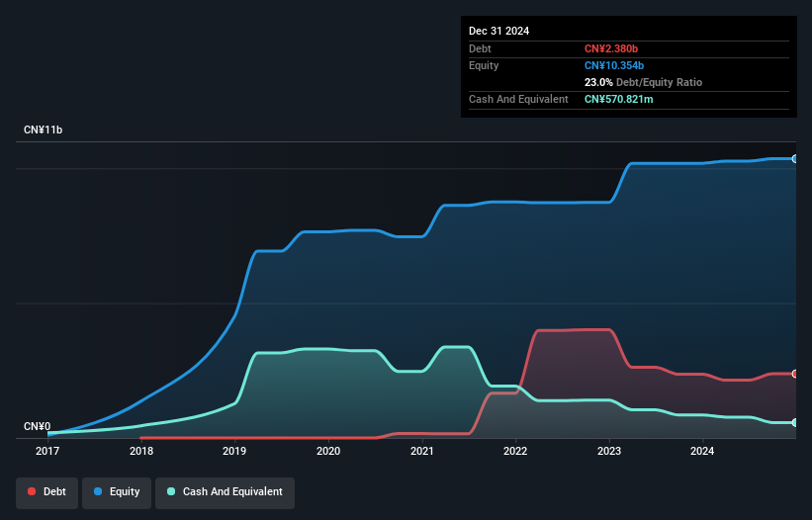Image resolution: width=812 pixels, height=520 pixels.
Task: Click the CN¥570.821m cash value
Action: point(619,99)
